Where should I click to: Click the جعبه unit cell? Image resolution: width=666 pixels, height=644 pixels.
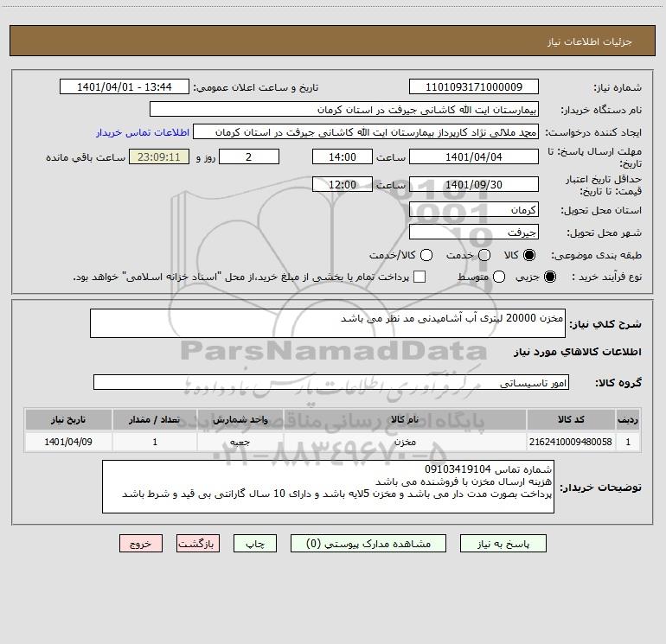[x=240, y=442]
